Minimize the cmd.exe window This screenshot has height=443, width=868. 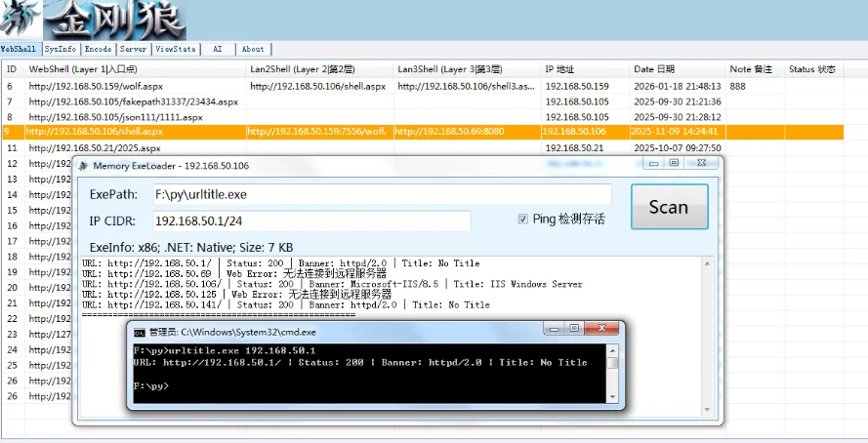[555, 329]
